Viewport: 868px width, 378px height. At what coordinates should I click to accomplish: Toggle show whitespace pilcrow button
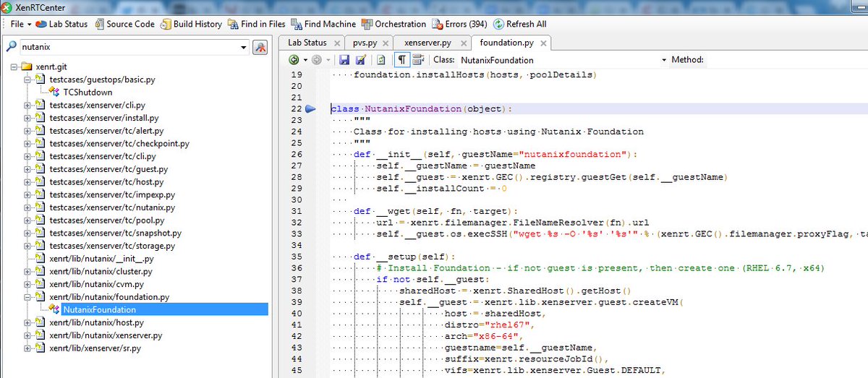click(402, 60)
